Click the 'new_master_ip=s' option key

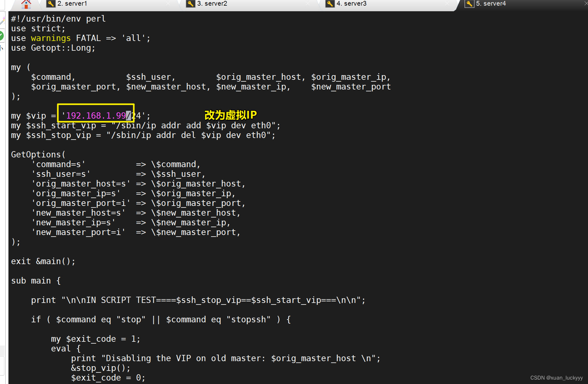(x=73, y=223)
